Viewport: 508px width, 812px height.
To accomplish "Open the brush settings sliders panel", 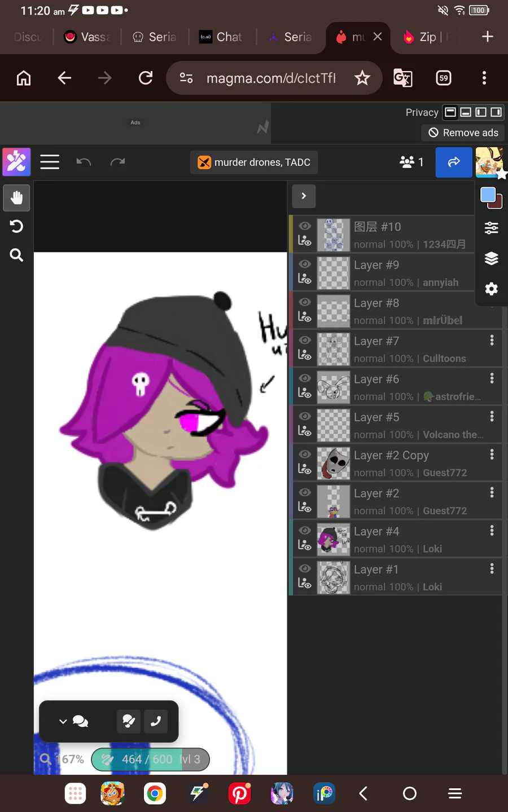I will [492, 228].
